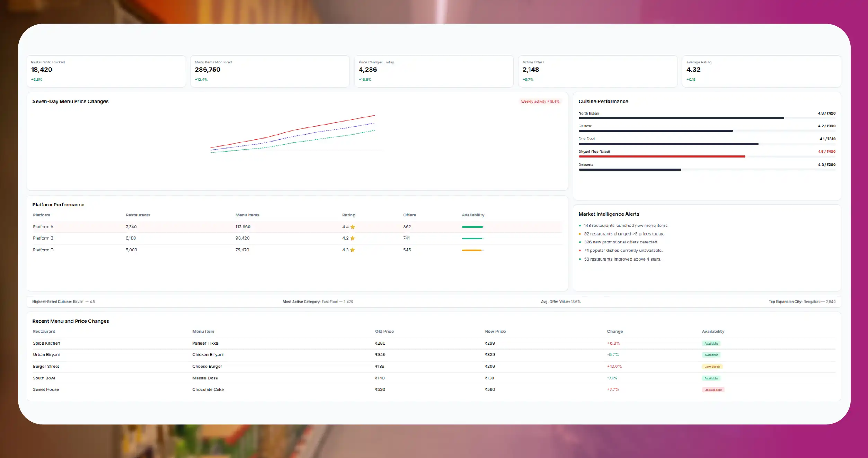The height and width of the screenshot is (458, 868).
Task: Click alert about 58 restaurants improved
Action: (622, 259)
